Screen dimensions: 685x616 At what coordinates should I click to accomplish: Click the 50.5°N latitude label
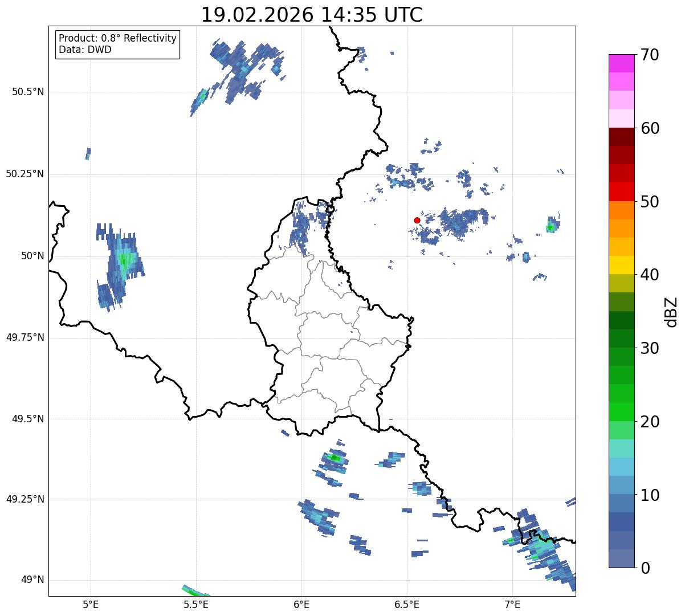28,92
